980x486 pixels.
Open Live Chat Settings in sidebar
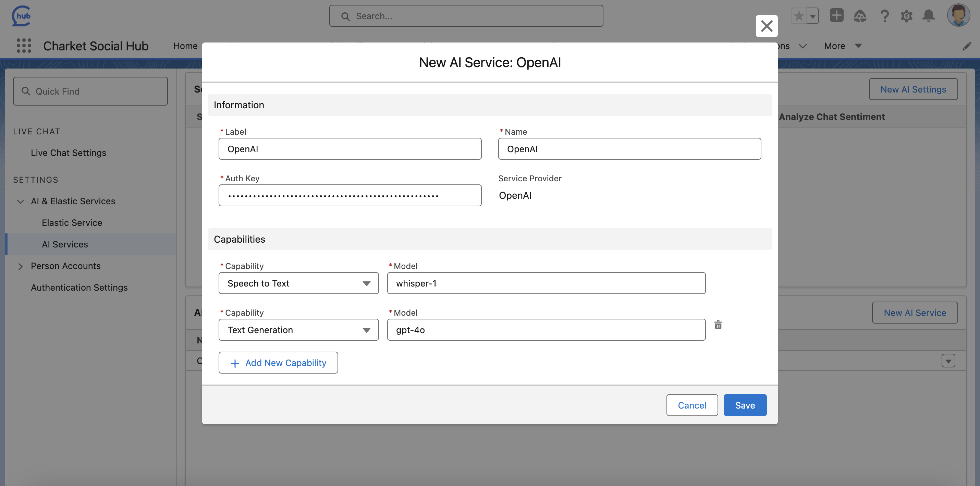pos(69,153)
